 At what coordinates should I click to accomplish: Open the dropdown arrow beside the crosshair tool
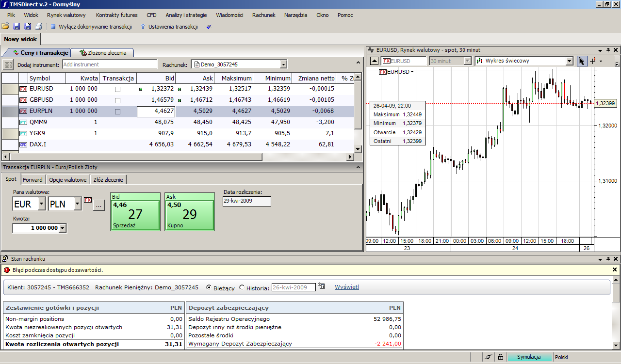[x=601, y=61]
